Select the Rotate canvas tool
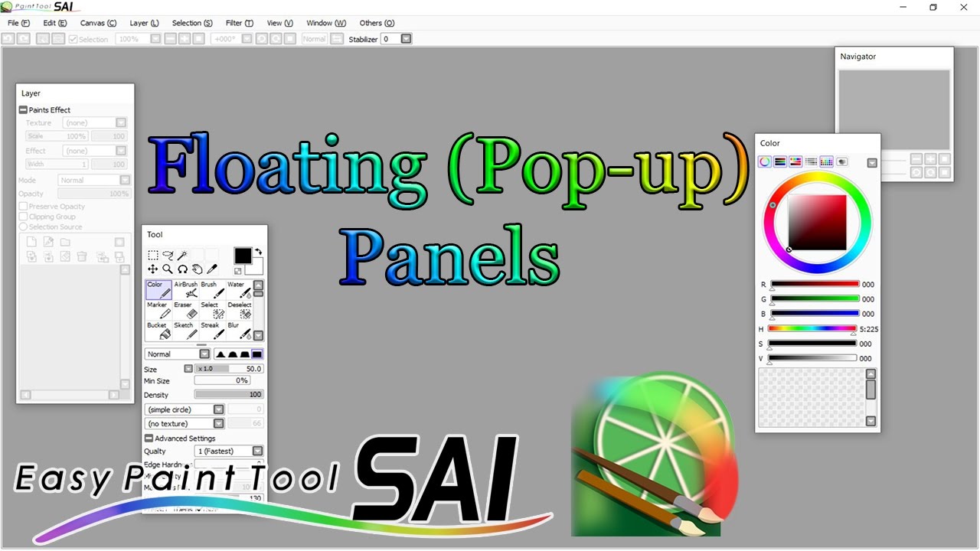 click(182, 269)
